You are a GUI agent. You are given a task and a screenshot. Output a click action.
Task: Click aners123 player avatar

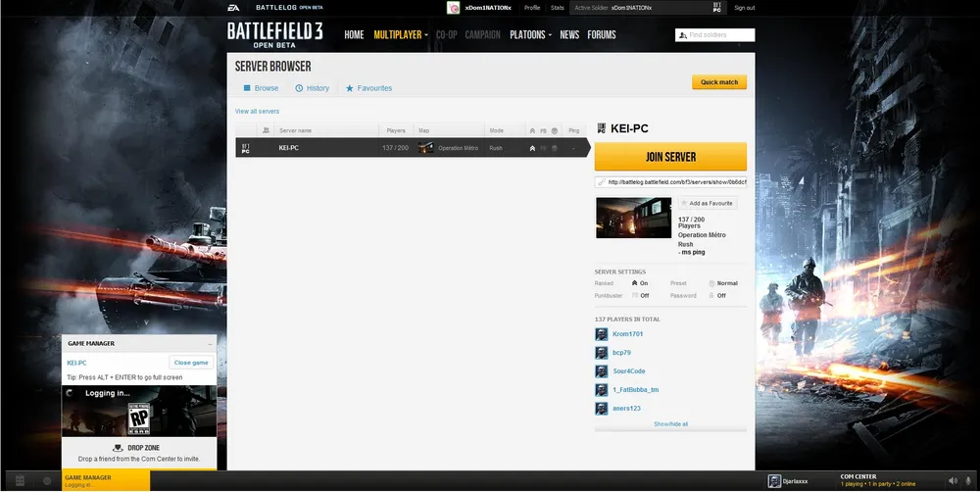point(602,409)
